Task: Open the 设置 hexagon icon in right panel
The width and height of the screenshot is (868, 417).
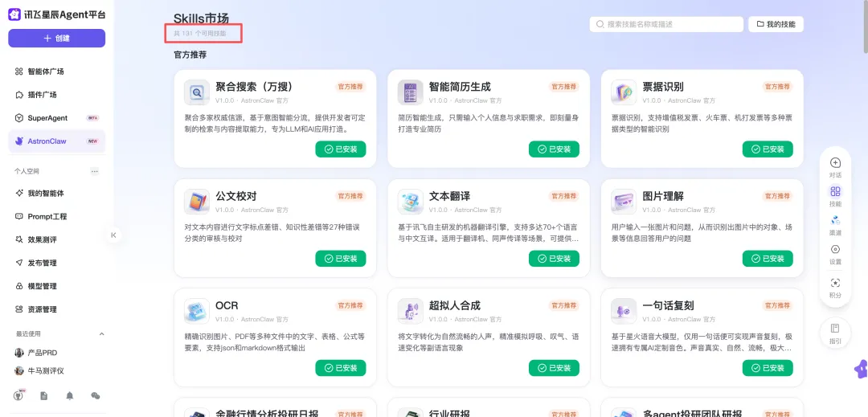Action: point(835,249)
